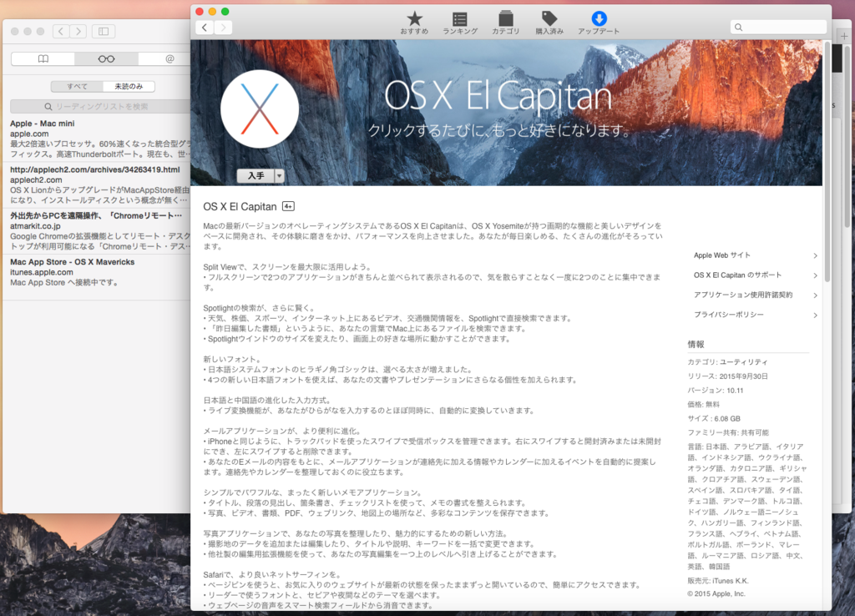
Task: Click the App Store vertical scrollbar
Action: click(x=827, y=163)
